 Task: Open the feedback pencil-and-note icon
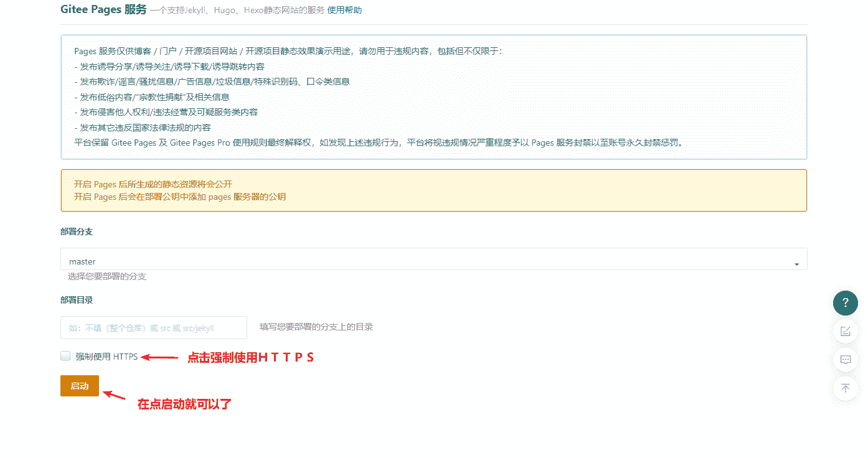pos(845,331)
